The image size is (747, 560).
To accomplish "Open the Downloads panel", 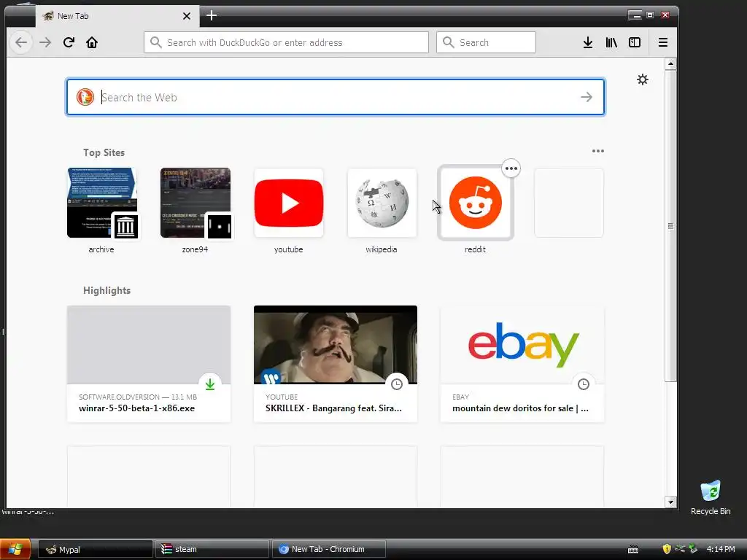I will click(x=588, y=42).
